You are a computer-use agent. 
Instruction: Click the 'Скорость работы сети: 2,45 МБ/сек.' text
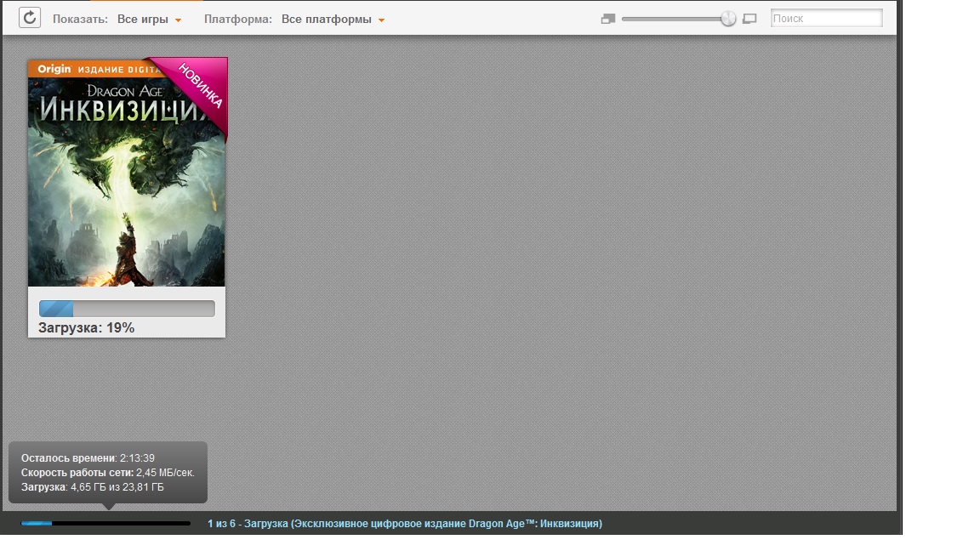click(107, 473)
